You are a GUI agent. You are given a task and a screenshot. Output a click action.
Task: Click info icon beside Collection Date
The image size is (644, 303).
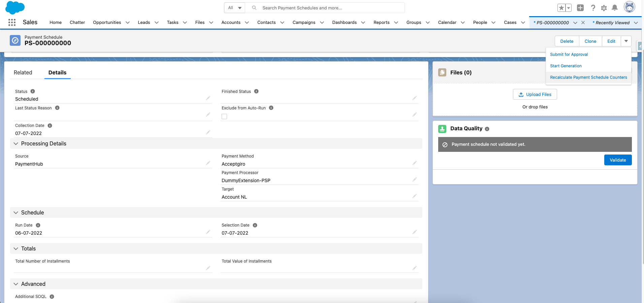tap(50, 125)
